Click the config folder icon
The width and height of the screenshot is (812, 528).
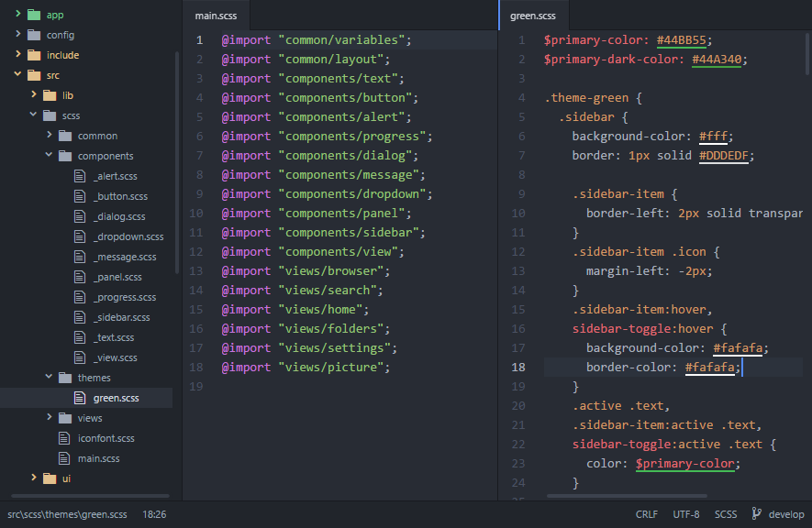click(34, 35)
